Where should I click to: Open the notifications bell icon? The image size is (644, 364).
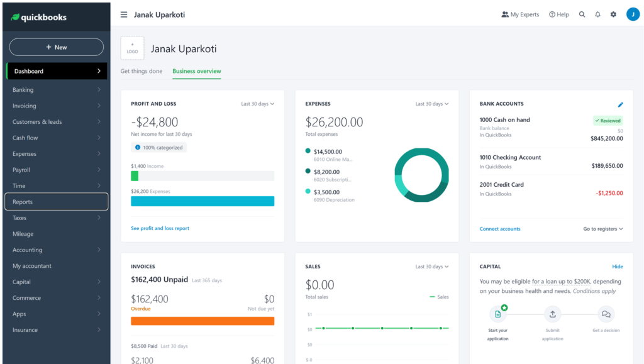pyautogui.click(x=597, y=14)
